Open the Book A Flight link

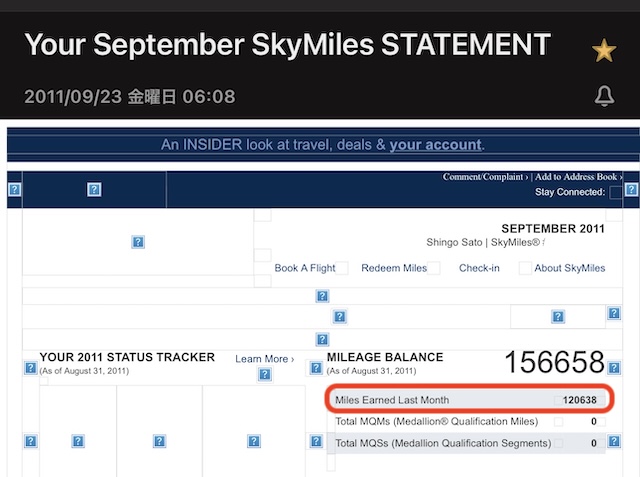(304, 268)
